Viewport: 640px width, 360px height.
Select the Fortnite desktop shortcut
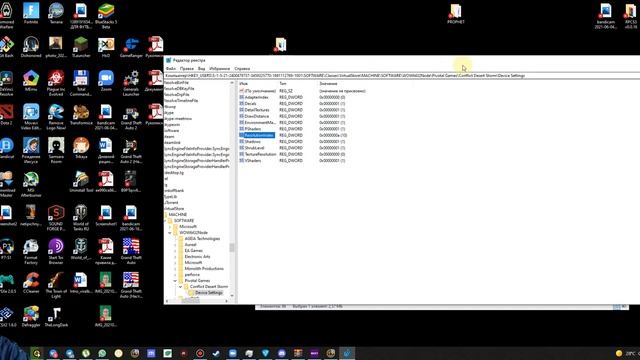tap(31, 13)
